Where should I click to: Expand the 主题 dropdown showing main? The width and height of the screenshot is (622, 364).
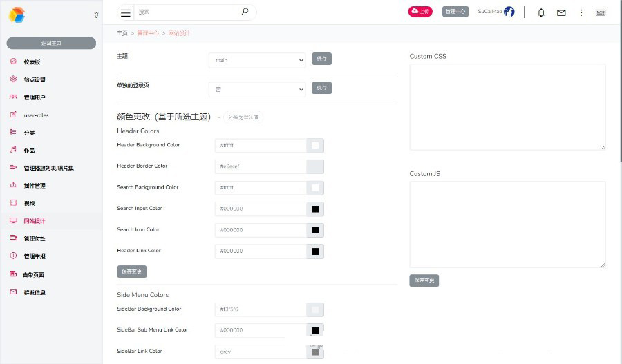tap(257, 61)
